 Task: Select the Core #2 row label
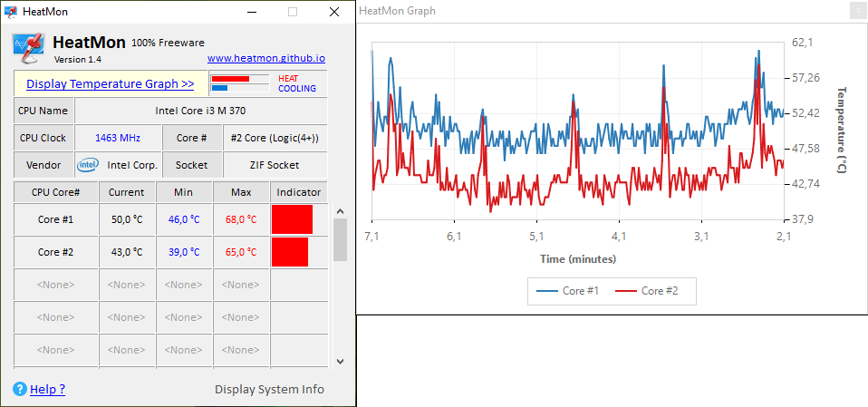(x=55, y=252)
